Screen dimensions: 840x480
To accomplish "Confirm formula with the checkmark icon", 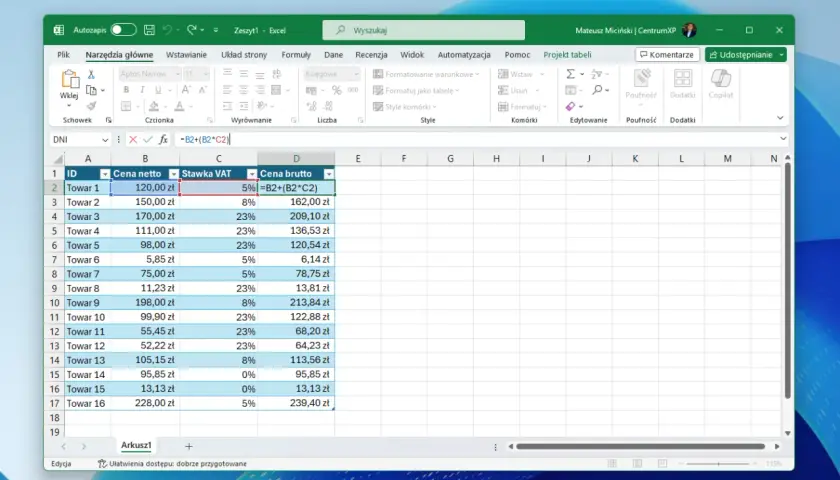I will pyautogui.click(x=148, y=140).
